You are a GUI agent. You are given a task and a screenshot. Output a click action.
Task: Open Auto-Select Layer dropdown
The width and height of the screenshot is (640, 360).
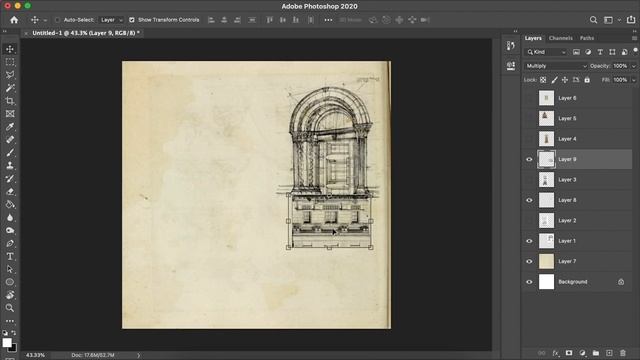click(111, 20)
